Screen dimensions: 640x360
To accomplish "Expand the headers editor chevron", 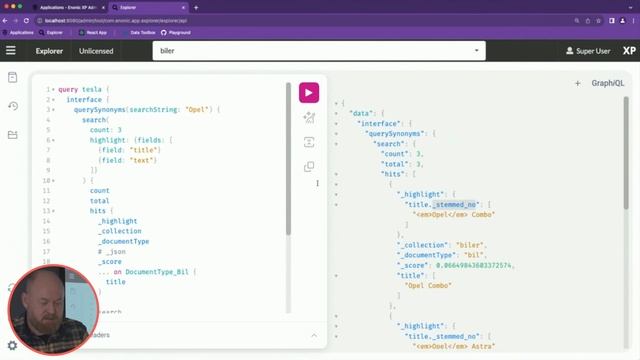I will click(314, 336).
